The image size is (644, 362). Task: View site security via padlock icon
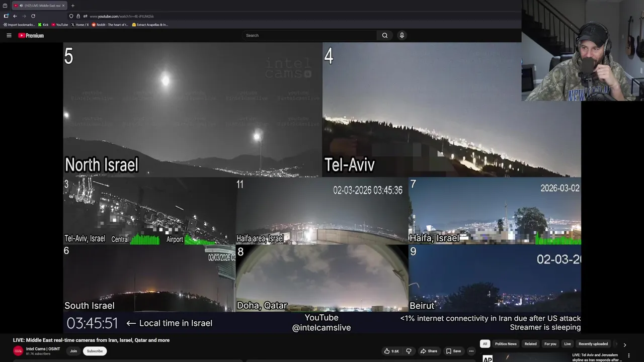pos(78,16)
